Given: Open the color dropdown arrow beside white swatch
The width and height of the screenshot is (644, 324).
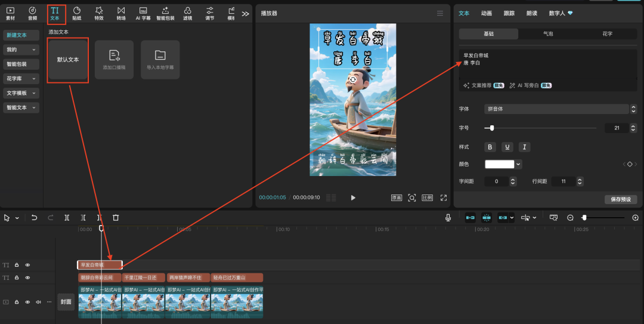Looking at the screenshot, I should coord(519,164).
